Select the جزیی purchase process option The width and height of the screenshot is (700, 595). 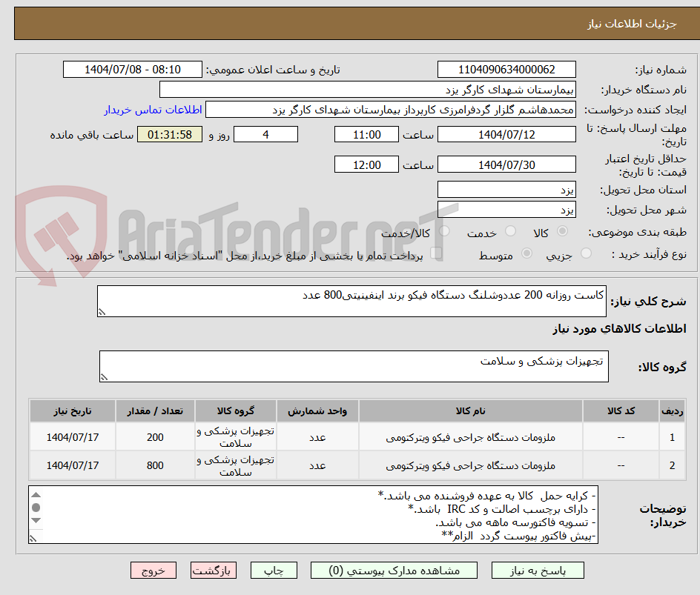coord(585,252)
